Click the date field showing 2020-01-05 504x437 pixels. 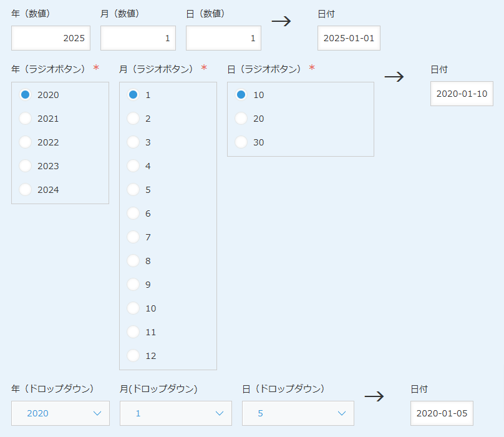(442, 413)
